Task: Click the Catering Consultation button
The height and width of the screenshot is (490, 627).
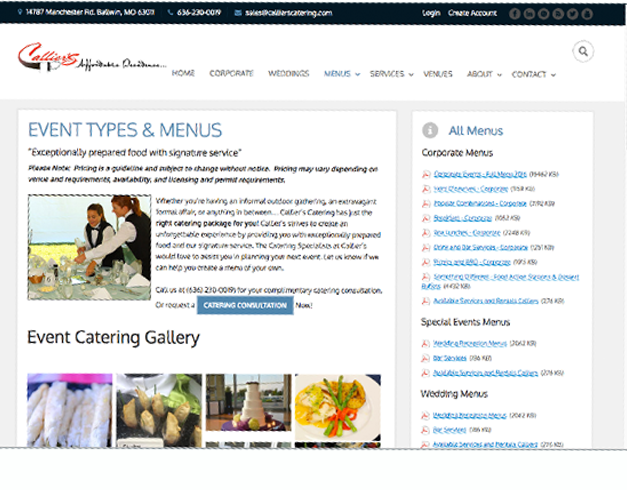Action: point(245,305)
